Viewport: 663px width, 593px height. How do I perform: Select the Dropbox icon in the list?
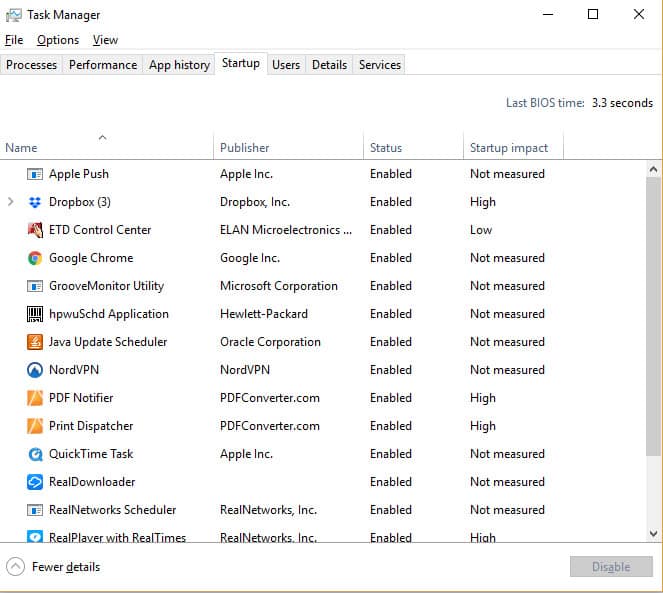35,202
